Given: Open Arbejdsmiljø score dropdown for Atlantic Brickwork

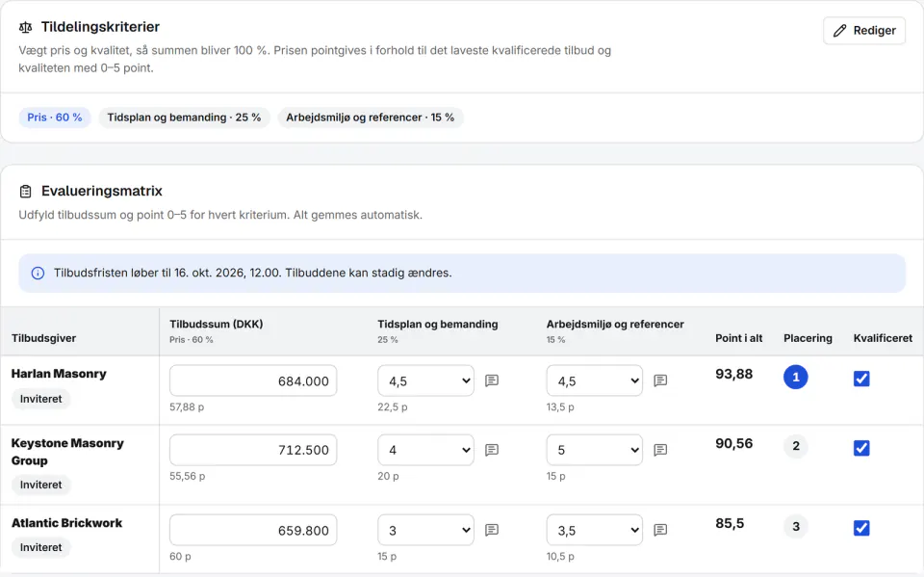Looking at the screenshot, I should tap(594, 530).
